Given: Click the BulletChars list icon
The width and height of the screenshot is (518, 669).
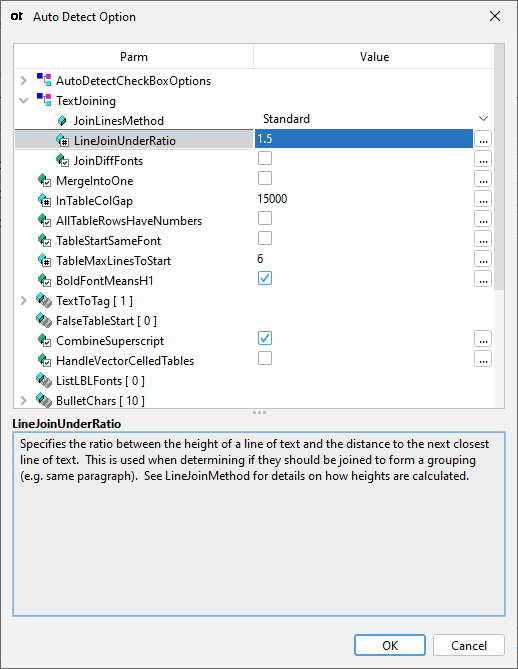Looking at the screenshot, I should tap(44, 400).
